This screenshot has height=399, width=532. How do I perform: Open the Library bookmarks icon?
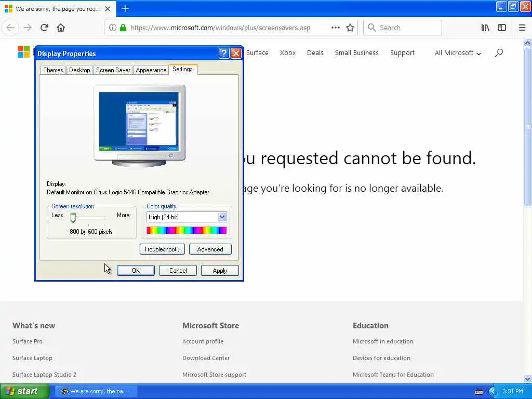click(x=485, y=28)
